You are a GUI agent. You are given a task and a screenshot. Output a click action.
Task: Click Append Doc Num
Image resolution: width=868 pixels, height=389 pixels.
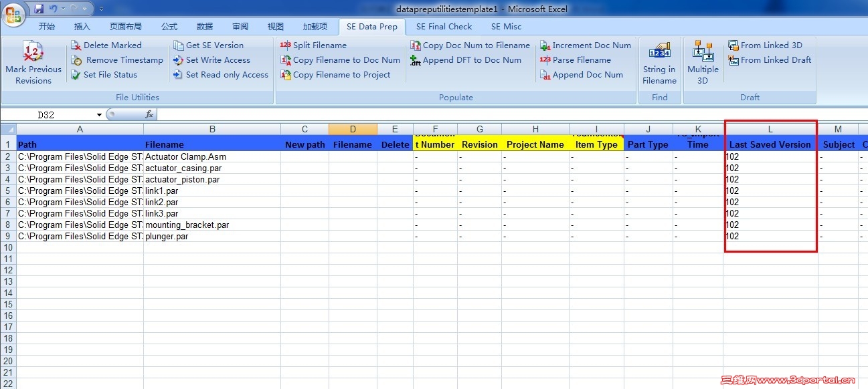click(x=582, y=75)
